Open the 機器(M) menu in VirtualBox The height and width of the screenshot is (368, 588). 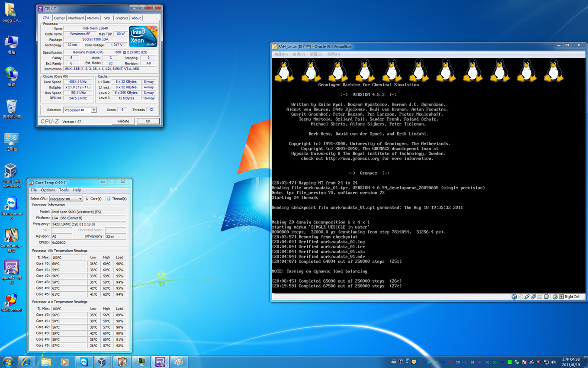281,54
